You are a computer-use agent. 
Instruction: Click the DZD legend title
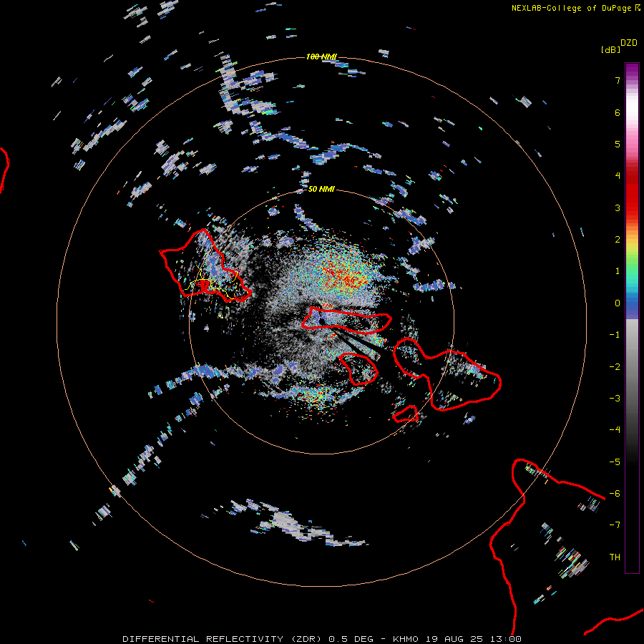(x=629, y=43)
